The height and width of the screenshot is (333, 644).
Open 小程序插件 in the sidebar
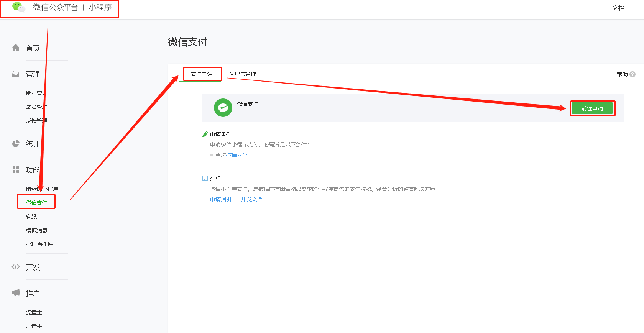(x=39, y=244)
